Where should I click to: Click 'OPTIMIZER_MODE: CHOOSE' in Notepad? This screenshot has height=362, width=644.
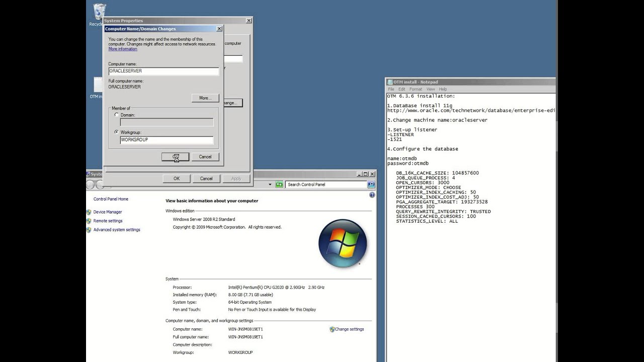429,188
